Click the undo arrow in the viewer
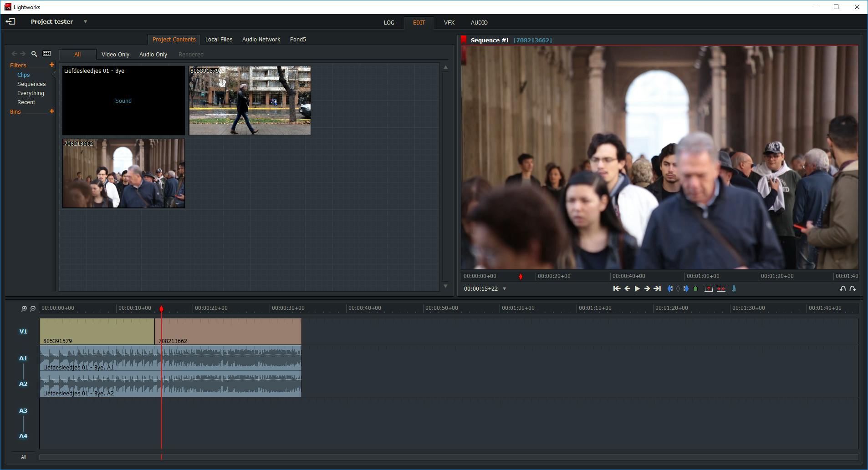868x470 pixels. (x=842, y=288)
